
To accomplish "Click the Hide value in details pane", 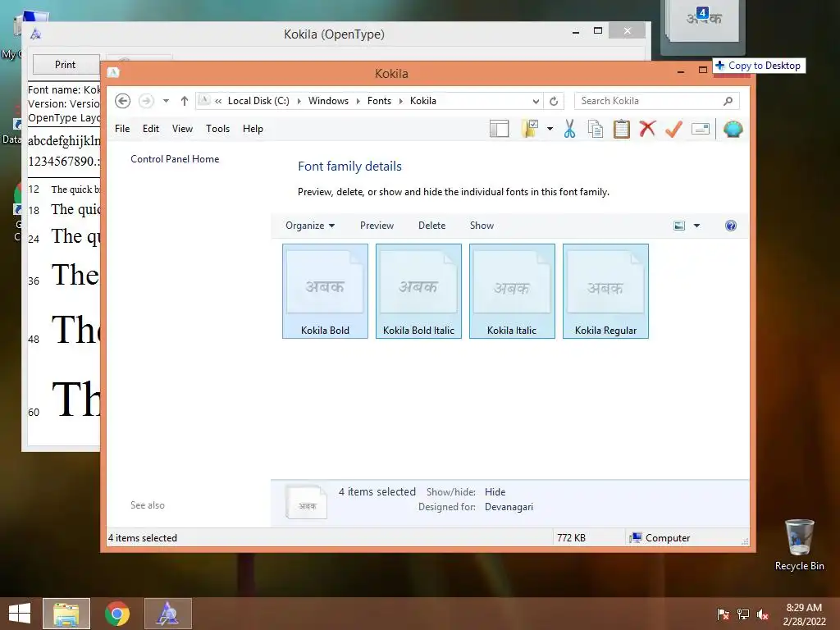I will [x=495, y=492].
